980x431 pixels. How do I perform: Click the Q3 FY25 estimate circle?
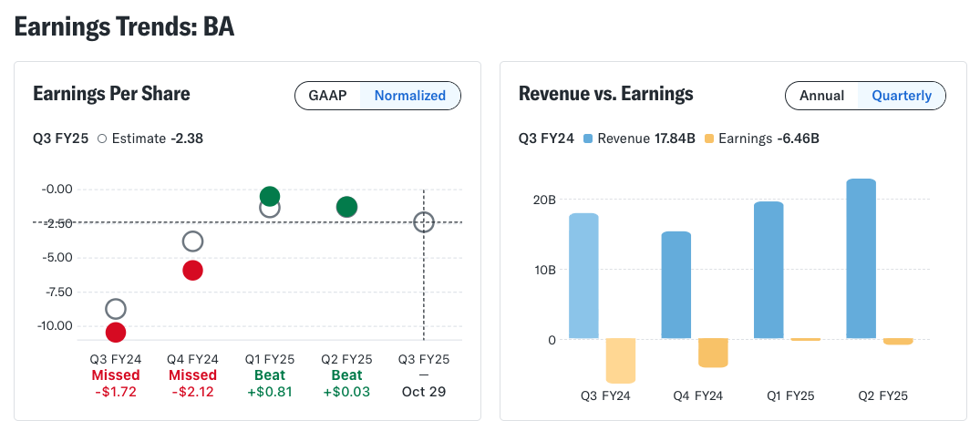(x=424, y=221)
